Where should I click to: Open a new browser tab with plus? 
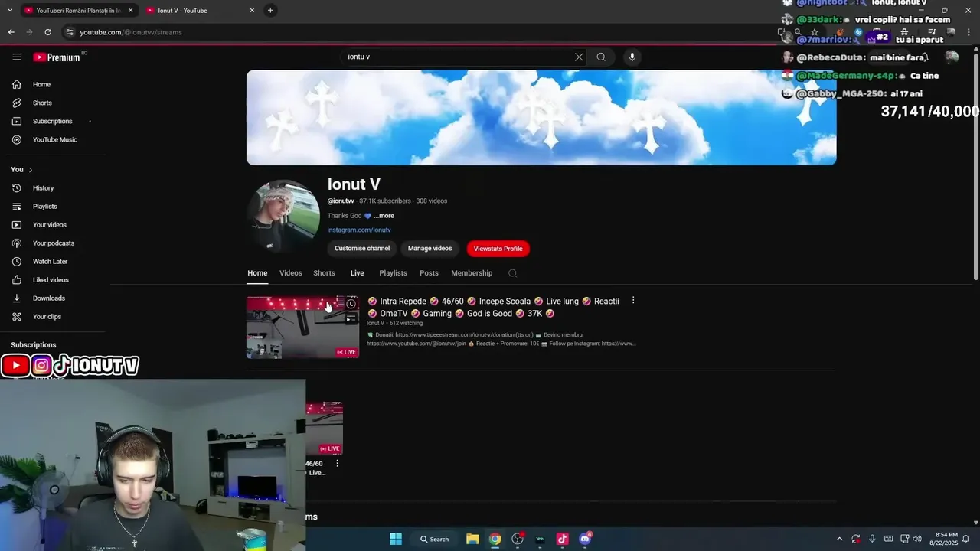pos(270,10)
